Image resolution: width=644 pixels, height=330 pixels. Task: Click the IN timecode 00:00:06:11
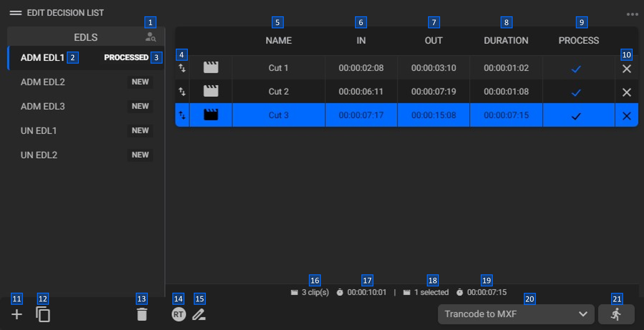(361, 92)
